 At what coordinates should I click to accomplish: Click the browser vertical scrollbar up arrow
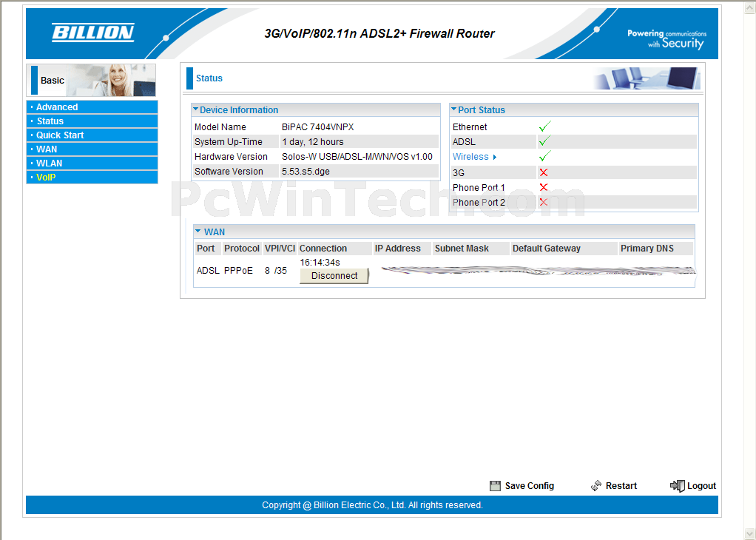click(750, 8)
